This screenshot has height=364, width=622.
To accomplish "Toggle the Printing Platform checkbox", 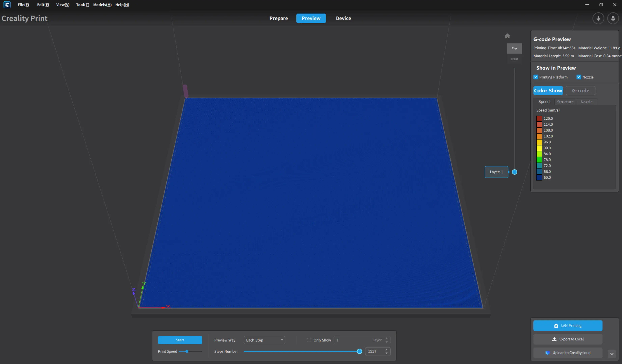I will [536, 77].
